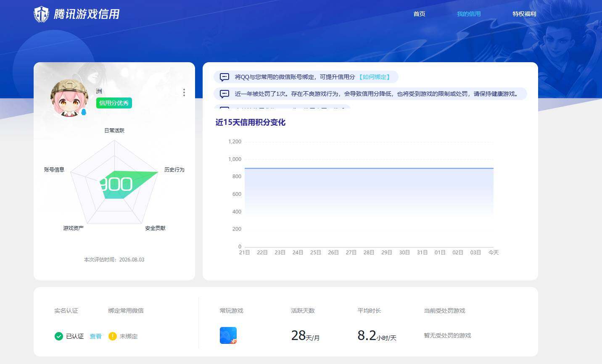This screenshot has width=602, height=364.
Task: Click the 绑定常用微信 label
Action: [x=126, y=311]
